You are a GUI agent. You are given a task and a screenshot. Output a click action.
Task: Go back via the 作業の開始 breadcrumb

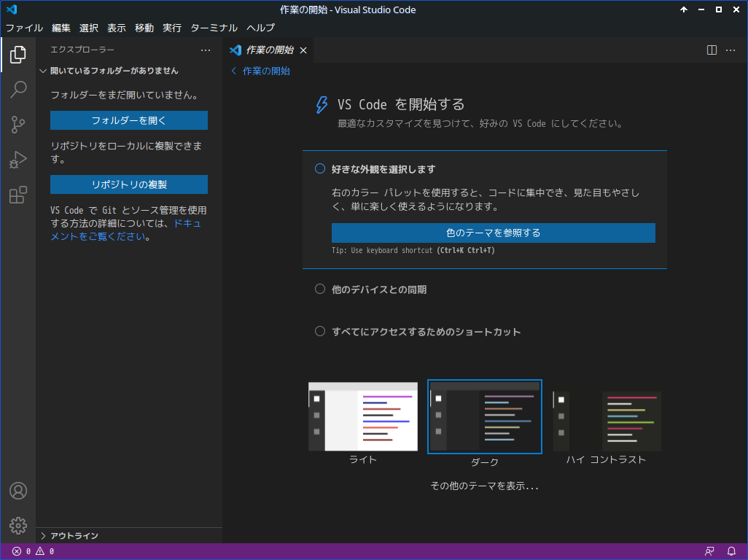[x=260, y=71]
